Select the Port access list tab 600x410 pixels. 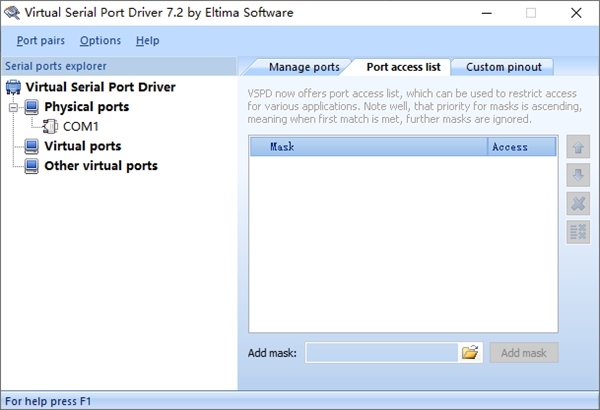point(403,67)
